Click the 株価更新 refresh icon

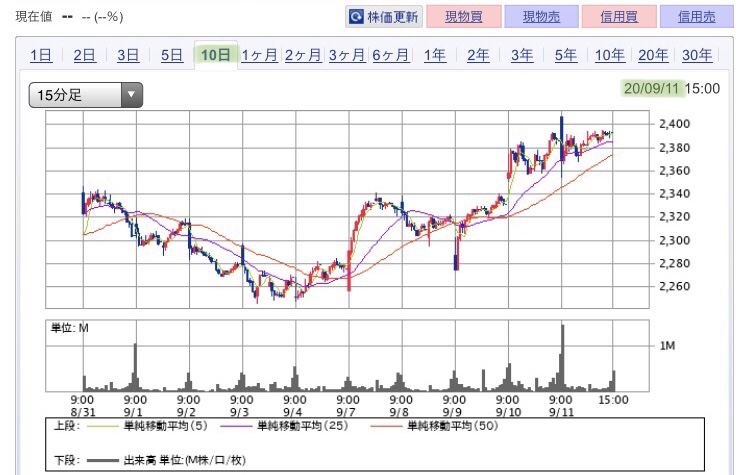(x=355, y=17)
